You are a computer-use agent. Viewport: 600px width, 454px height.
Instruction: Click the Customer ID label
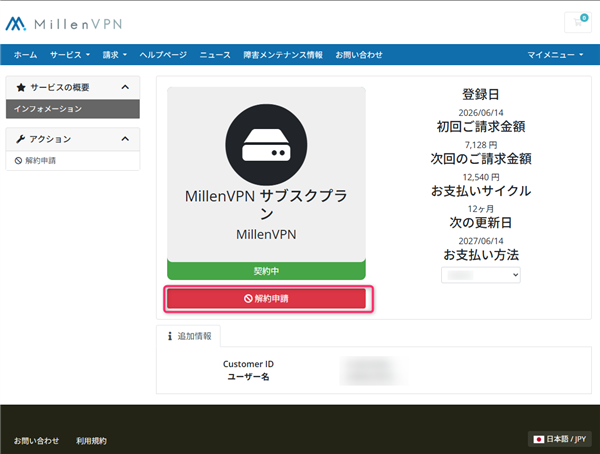pos(248,364)
